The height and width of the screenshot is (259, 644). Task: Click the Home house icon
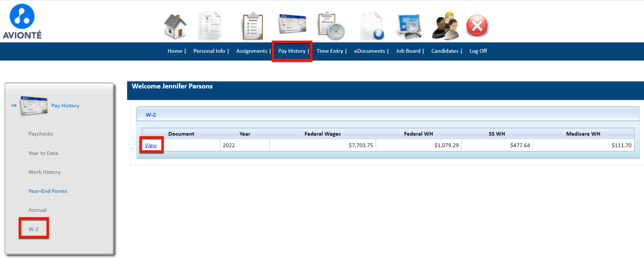pos(175,27)
